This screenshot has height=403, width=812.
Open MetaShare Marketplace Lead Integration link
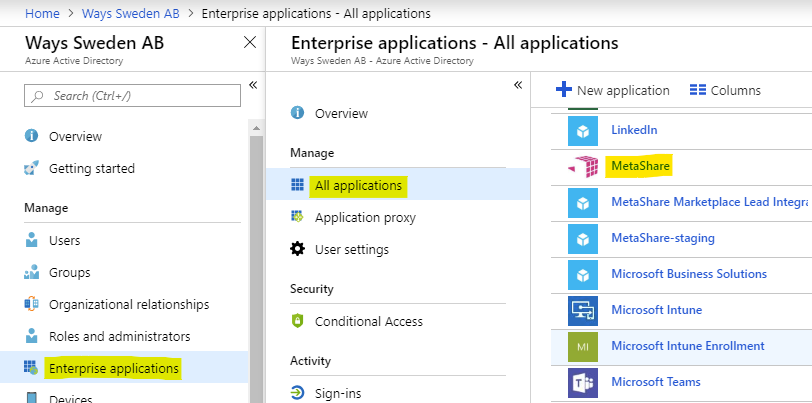(709, 202)
